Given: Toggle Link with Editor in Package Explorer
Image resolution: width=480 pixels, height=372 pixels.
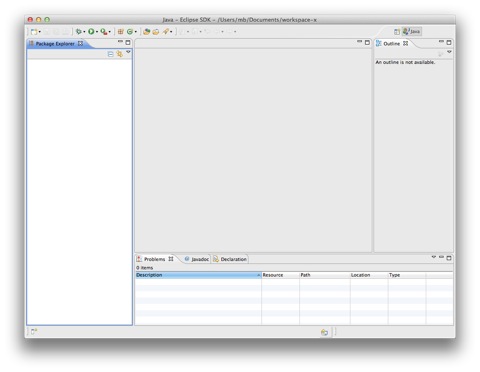Looking at the screenshot, I should (119, 54).
